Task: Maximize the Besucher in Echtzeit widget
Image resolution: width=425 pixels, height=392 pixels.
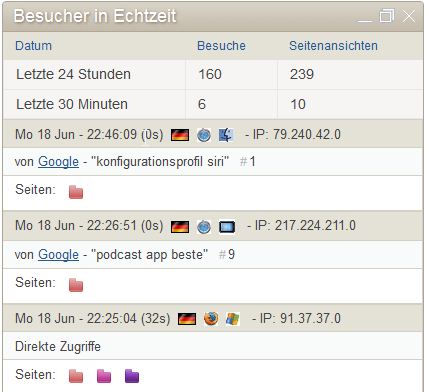Action: [x=387, y=16]
